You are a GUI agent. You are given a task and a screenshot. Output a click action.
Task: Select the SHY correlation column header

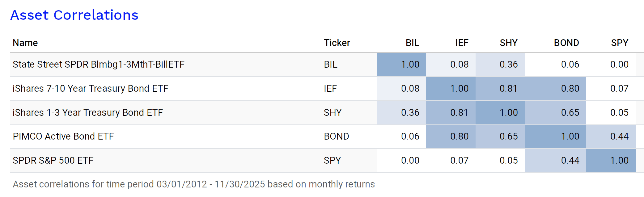click(508, 43)
